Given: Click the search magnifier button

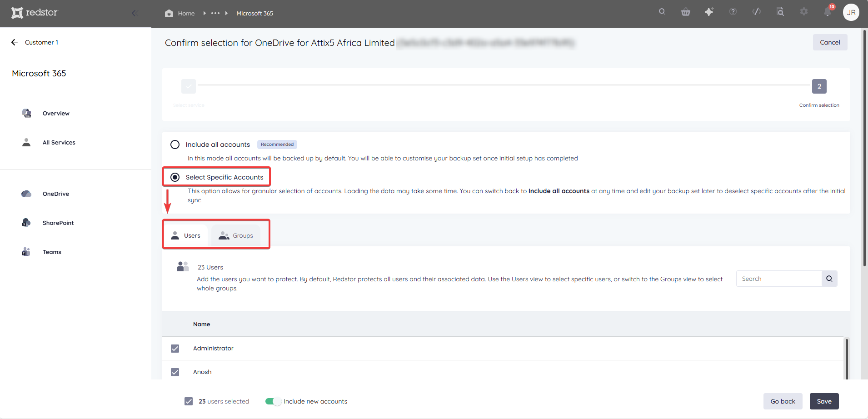Looking at the screenshot, I should pyautogui.click(x=829, y=279).
